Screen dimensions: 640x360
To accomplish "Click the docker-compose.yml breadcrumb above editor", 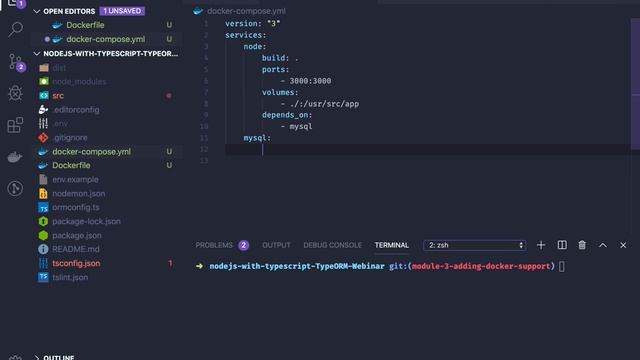I will [x=246, y=11].
